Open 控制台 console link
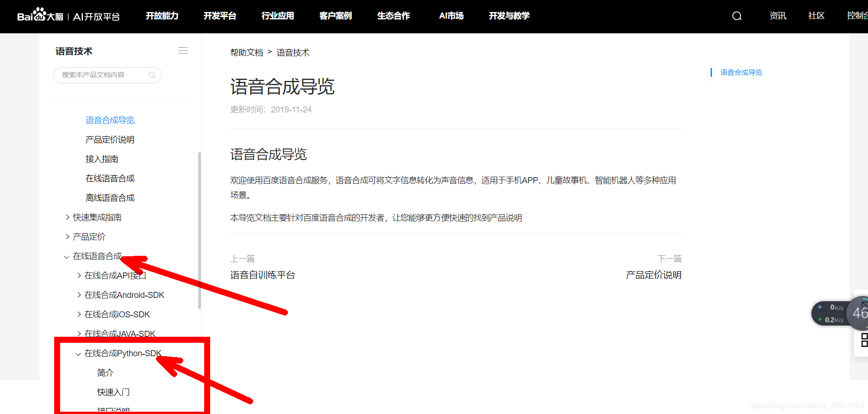Viewport: 868px width, 414px height. coord(857,16)
